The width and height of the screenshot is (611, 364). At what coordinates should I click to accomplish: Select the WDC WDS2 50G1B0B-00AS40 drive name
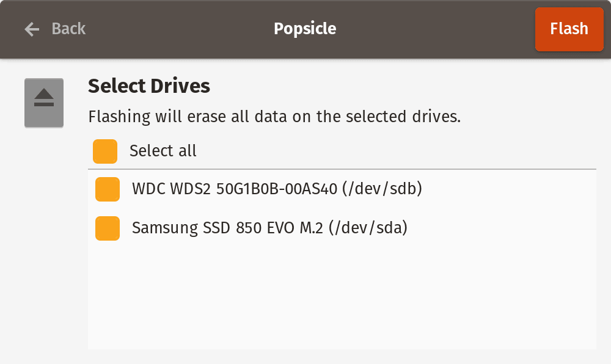click(x=234, y=189)
